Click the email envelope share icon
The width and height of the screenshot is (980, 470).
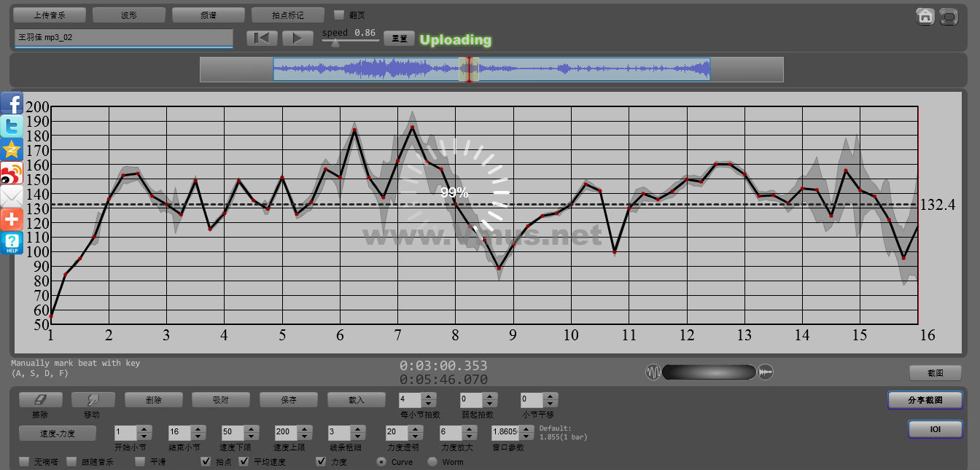coord(12,196)
